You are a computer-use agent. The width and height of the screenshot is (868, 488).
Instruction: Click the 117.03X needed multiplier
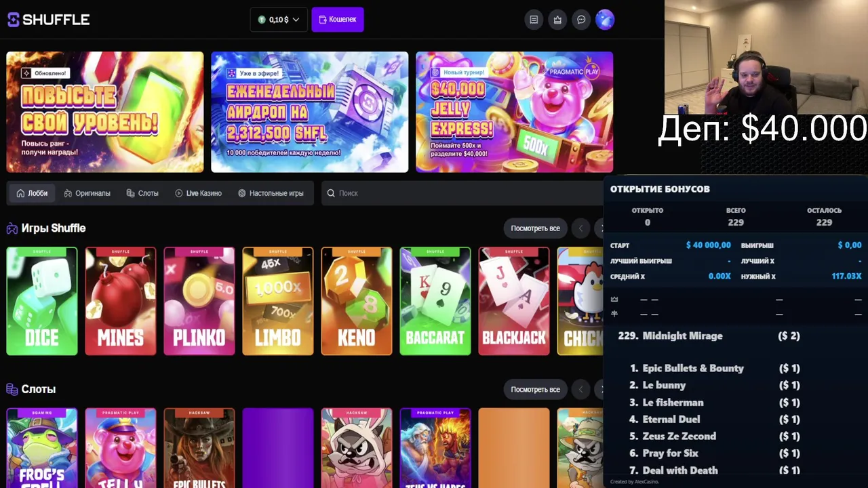pos(846,277)
